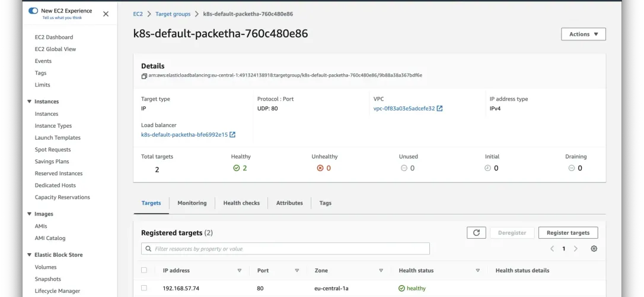This screenshot has width=644, height=297.
Task: Open Spot Requests in sidebar
Action: point(53,150)
